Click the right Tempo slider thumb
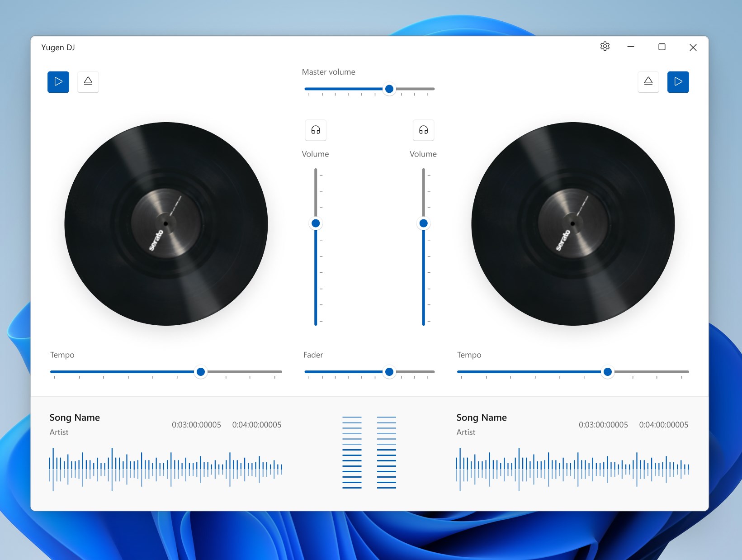Viewport: 742px width, 560px height. tap(608, 372)
